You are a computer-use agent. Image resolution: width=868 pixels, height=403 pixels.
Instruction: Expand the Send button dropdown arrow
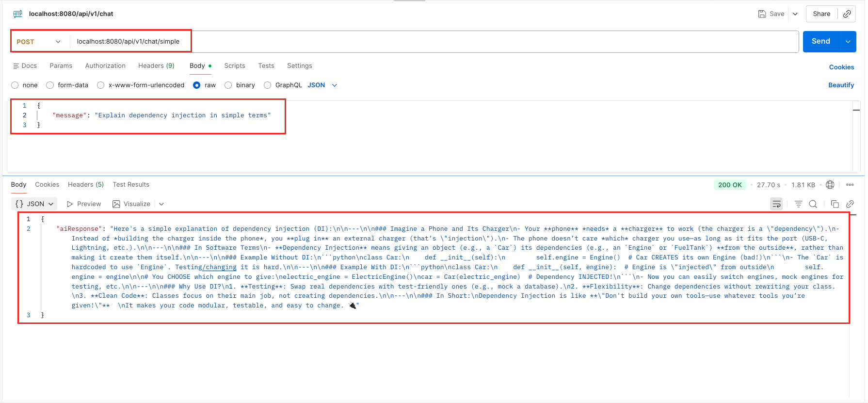(x=848, y=42)
